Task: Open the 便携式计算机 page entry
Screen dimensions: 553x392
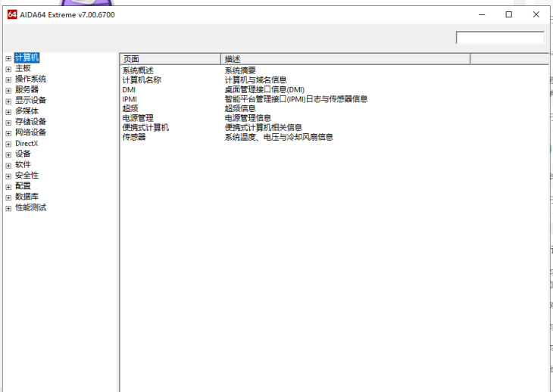Action: (x=145, y=127)
